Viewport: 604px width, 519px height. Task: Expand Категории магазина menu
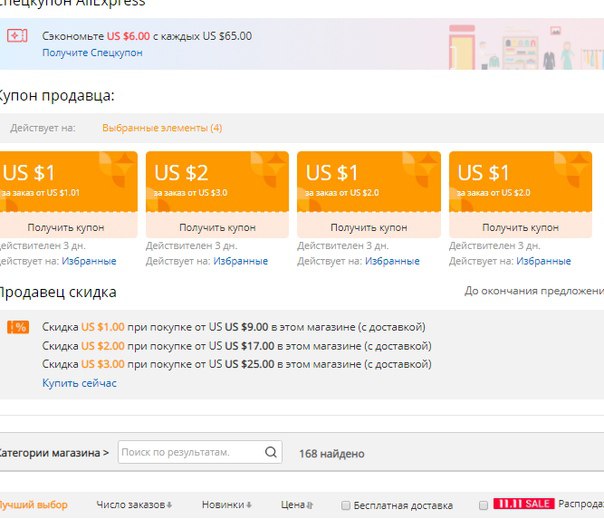pyautogui.click(x=53, y=453)
